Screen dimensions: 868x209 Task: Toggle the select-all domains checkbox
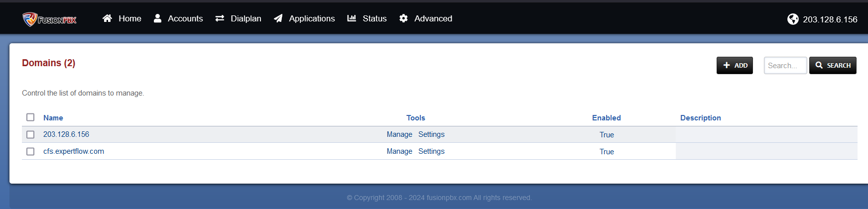coord(30,117)
